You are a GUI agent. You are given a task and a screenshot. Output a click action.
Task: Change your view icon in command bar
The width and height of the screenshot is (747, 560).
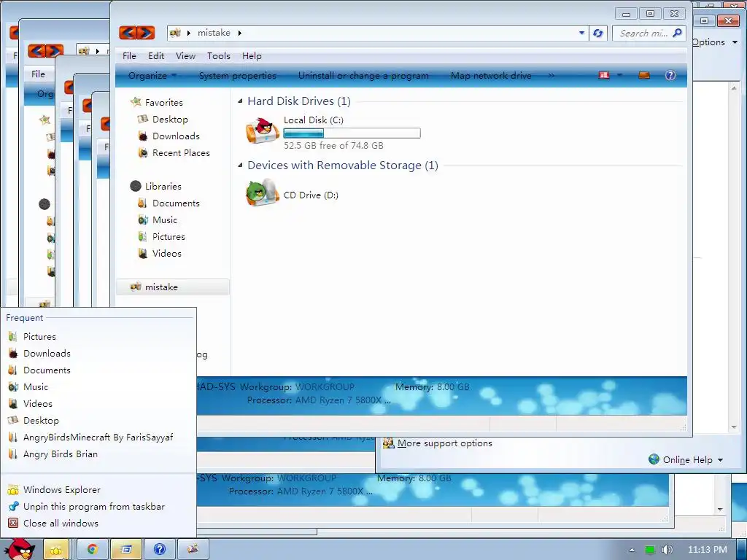[x=603, y=75]
